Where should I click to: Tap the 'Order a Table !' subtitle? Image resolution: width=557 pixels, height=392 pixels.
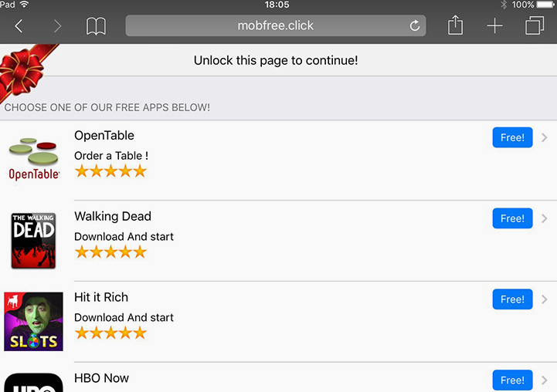point(111,156)
